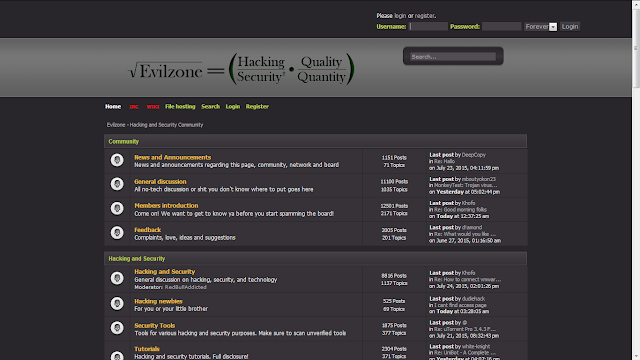640x360 pixels.
Task: Click the page vertical scrollbar thumb
Action: 636,48
